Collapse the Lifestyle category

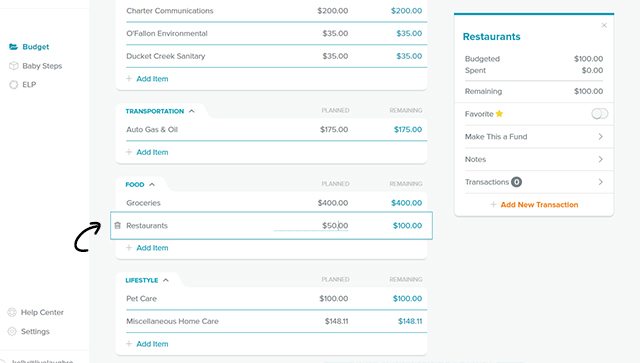(166, 280)
